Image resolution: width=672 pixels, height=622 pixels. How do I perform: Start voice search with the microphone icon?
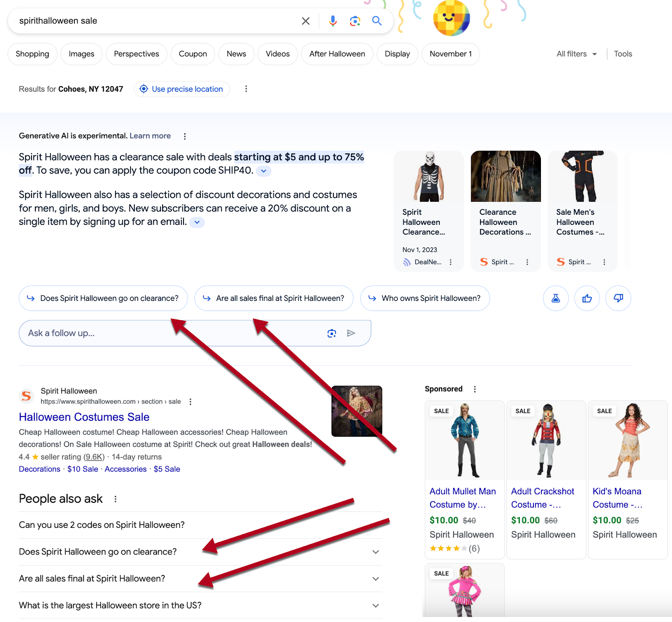333,21
